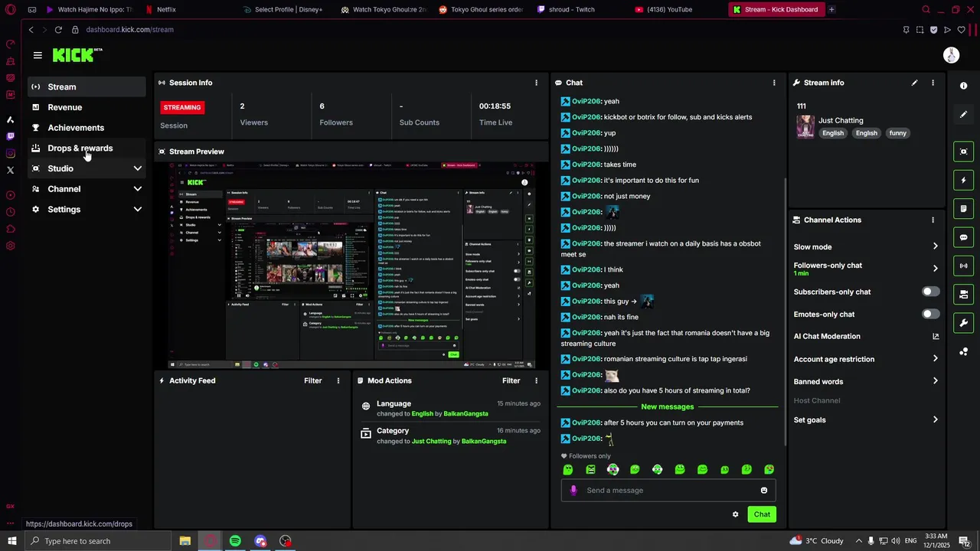Edit stream info with the pencil icon
The width and height of the screenshot is (980, 551).
point(914,83)
